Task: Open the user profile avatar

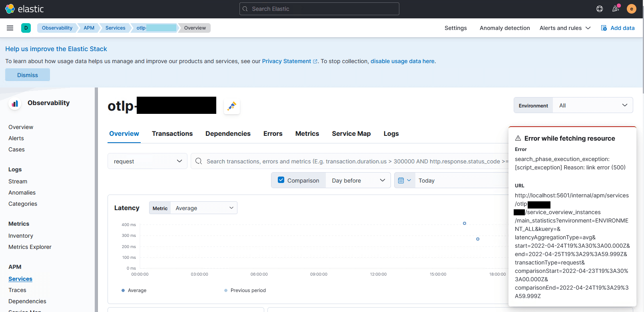Action: [632, 9]
